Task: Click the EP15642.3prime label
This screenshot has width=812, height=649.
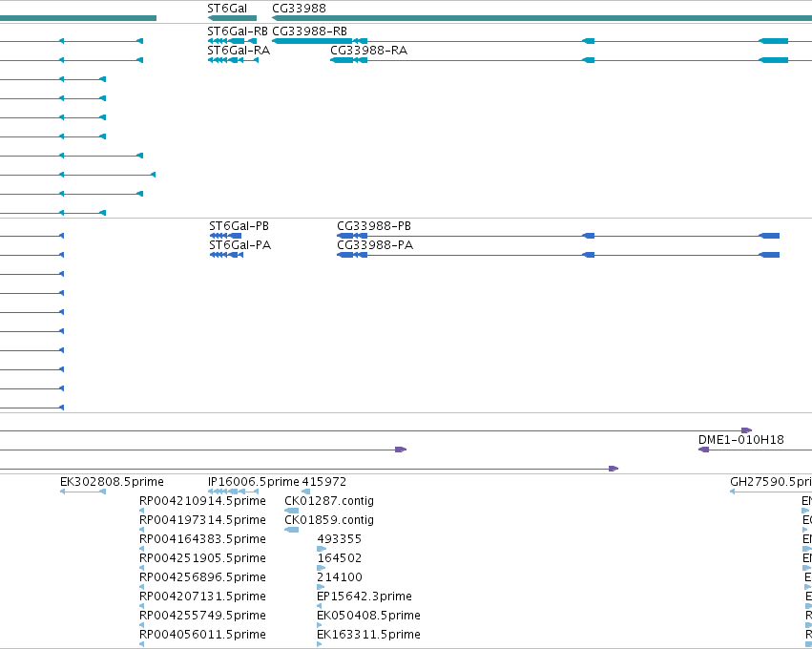Action: click(x=364, y=597)
